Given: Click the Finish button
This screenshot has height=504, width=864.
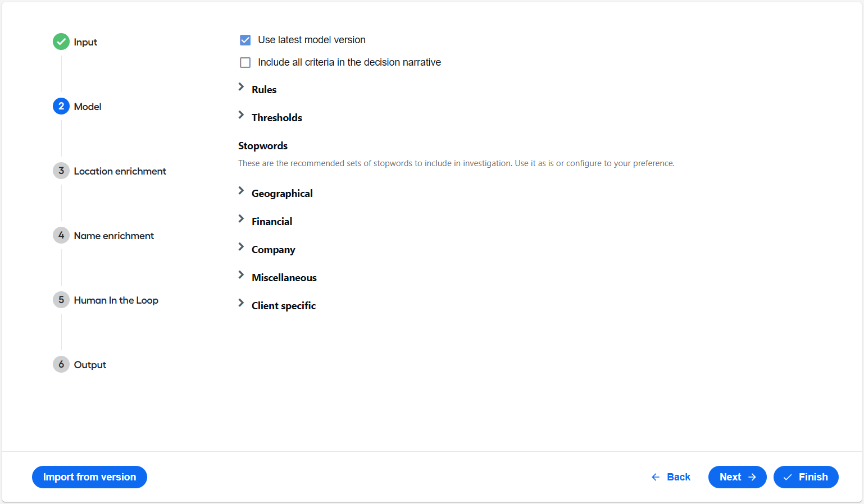Looking at the screenshot, I should pos(806,477).
